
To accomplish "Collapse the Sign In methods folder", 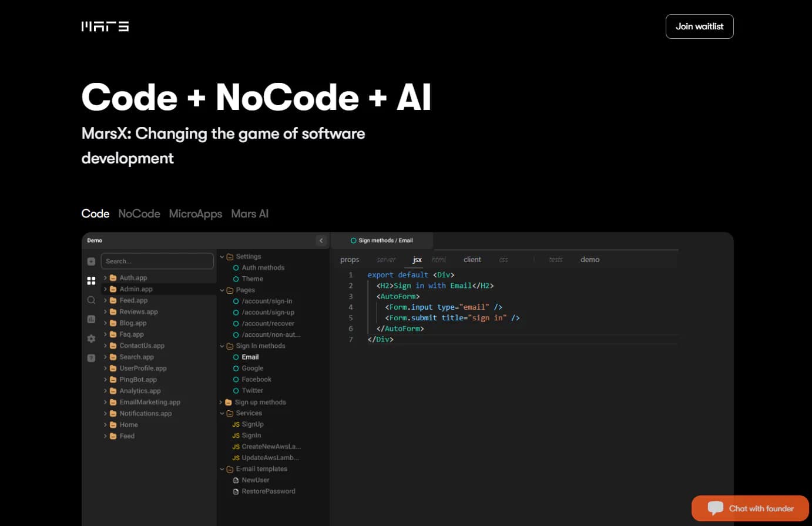I will (x=222, y=346).
